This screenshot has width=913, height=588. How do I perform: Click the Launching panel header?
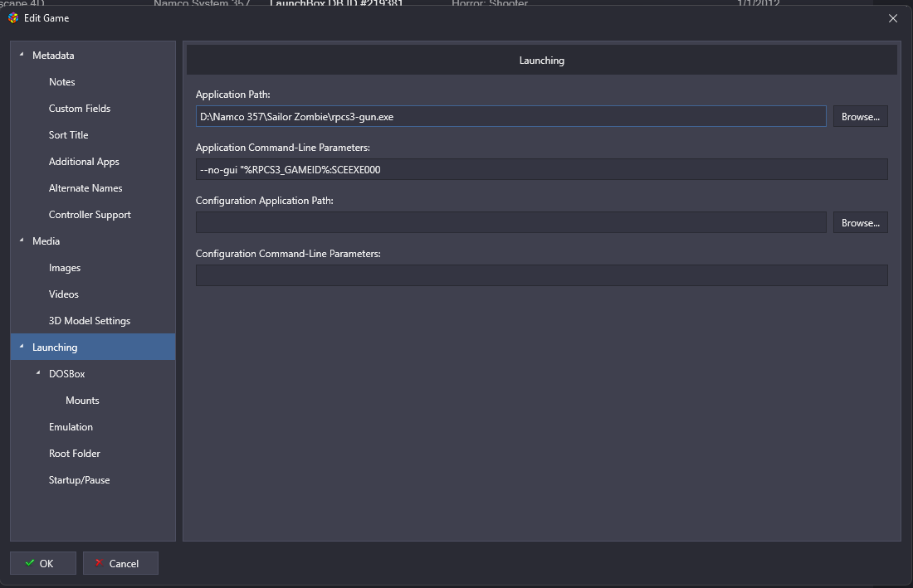541,61
